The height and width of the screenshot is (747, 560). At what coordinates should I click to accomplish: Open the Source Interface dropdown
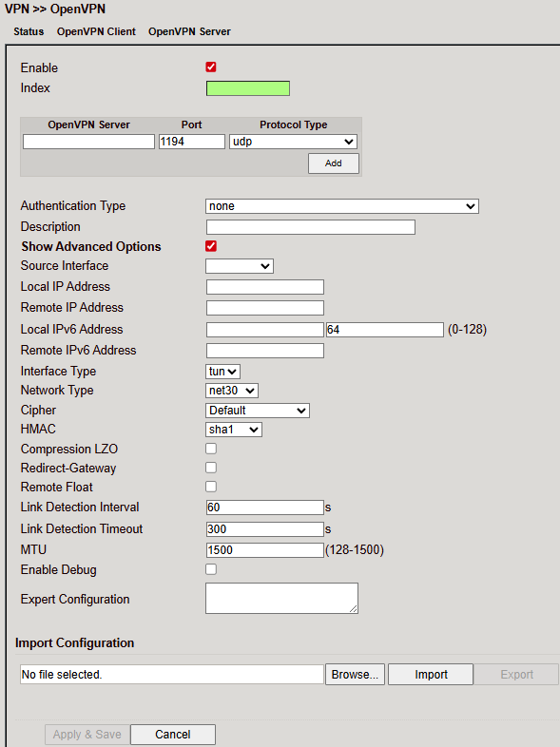pyautogui.click(x=240, y=266)
